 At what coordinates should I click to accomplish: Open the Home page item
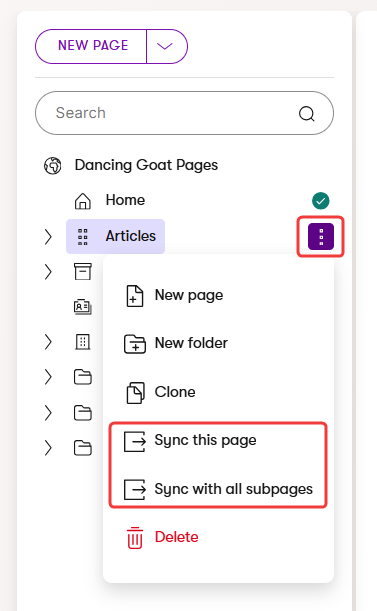pos(125,200)
